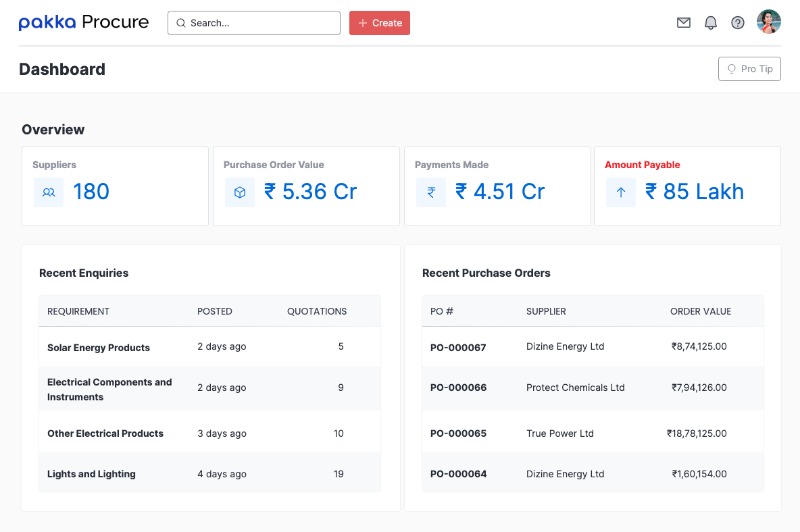This screenshot has height=532, width=800.
Task: Click the Amount Payable arrow icon
Action: pyautogui.click(x=621, y=192)
